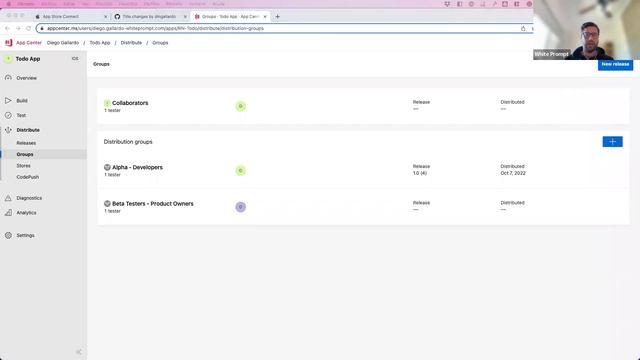Click the App Center logo icon
Viewport: 640px width, 360px height.
[9, 42]
